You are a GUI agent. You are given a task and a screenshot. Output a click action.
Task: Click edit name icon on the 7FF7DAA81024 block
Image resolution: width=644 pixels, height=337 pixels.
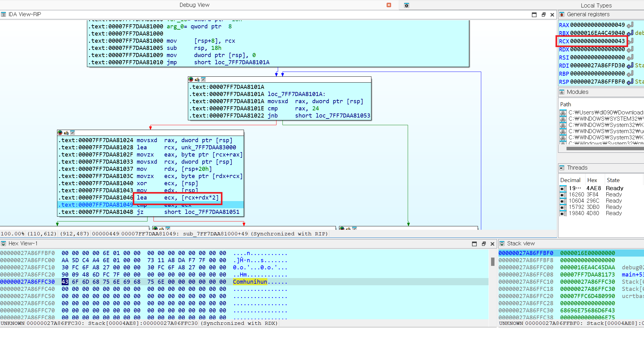[66, 133]
